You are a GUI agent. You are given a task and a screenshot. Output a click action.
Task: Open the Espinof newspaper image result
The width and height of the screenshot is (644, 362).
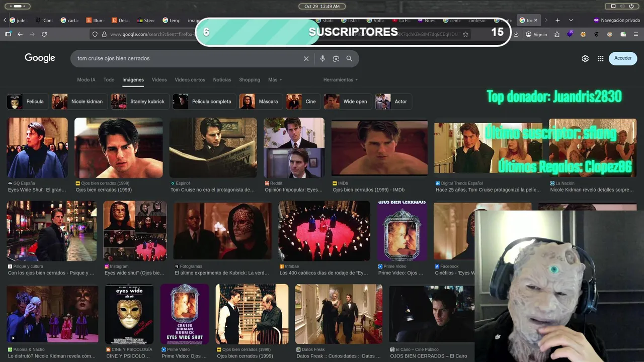click(x=213, y=148)
